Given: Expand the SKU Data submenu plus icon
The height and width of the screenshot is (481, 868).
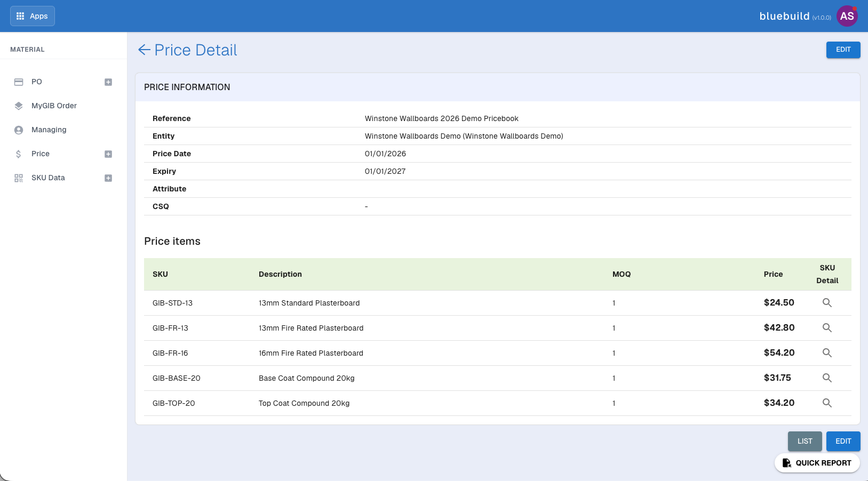Looking at the screenshot, I should click(108, 178).
